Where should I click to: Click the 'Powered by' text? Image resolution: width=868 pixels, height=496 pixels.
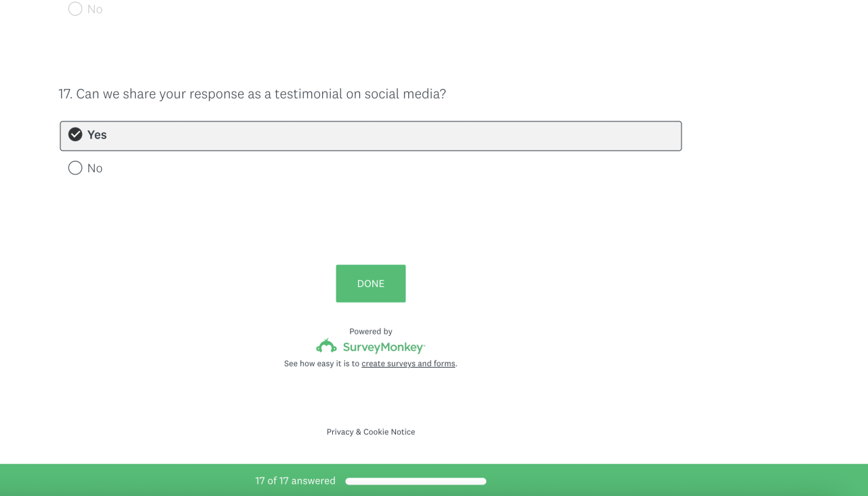pos(371,332)
